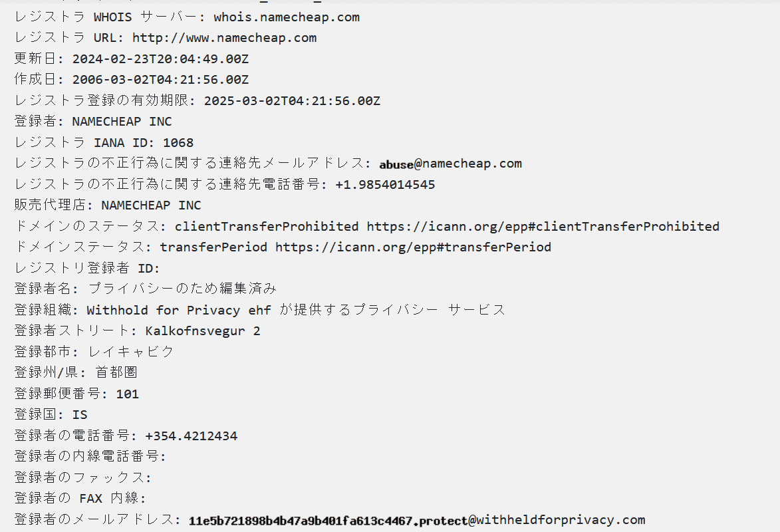This screenshot has height=532, width=780.
Task: Click the レジストリ登録者 ID label
Action: (87, 269)
